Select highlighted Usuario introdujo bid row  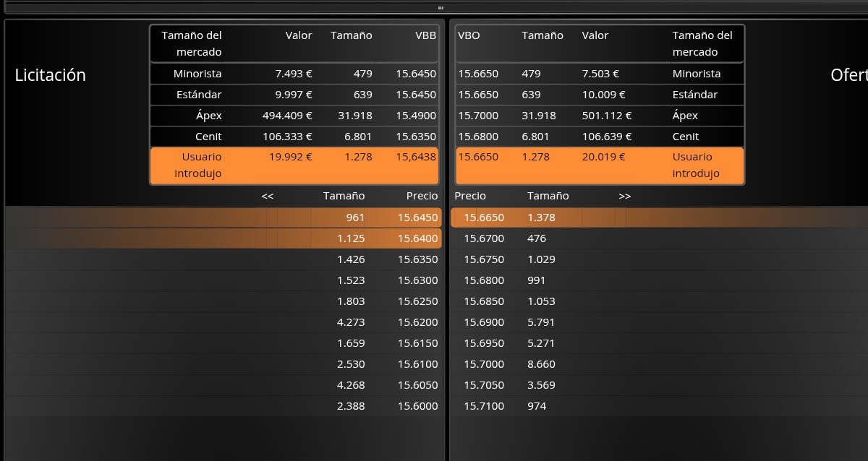point(294,165)
